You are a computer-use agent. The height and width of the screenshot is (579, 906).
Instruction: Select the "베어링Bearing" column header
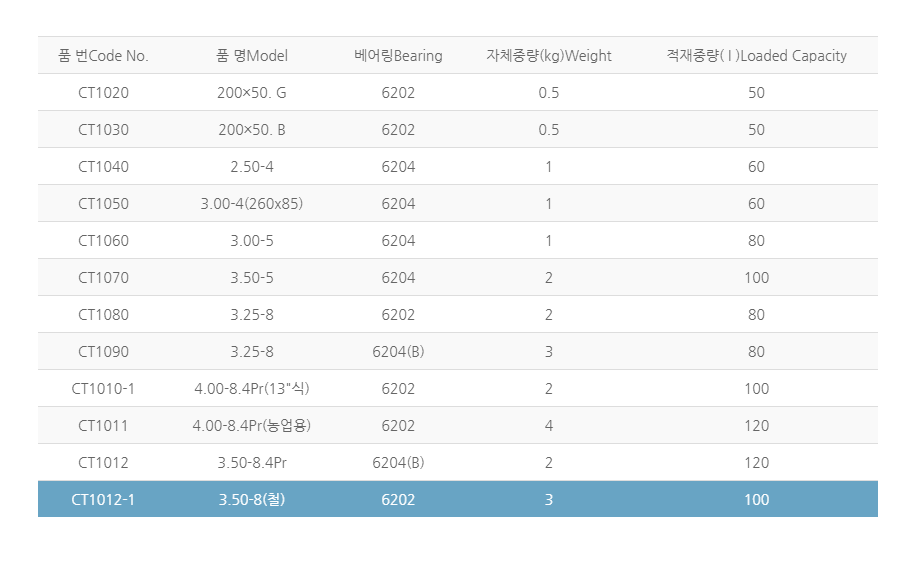point(398,56)
